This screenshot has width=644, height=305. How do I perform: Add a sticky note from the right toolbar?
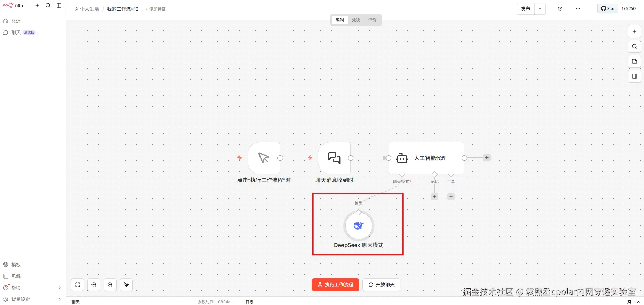pyautogui.click(x=635, y=61)
